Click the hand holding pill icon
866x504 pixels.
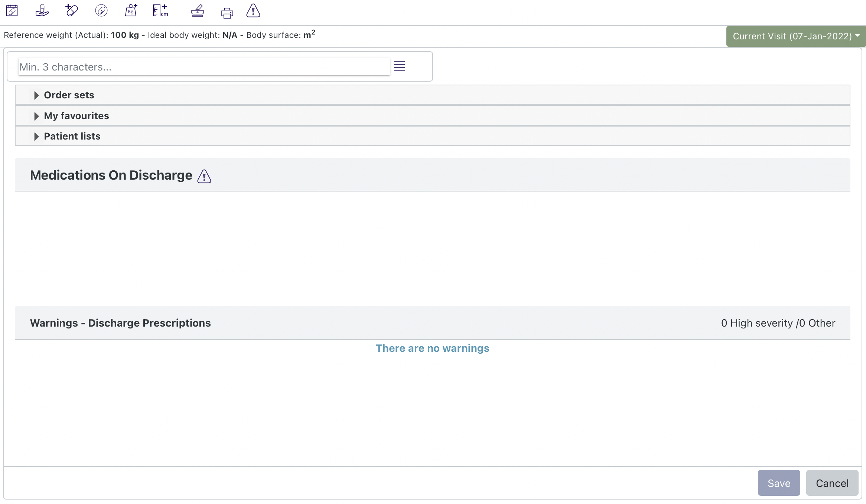pos(42,11)
